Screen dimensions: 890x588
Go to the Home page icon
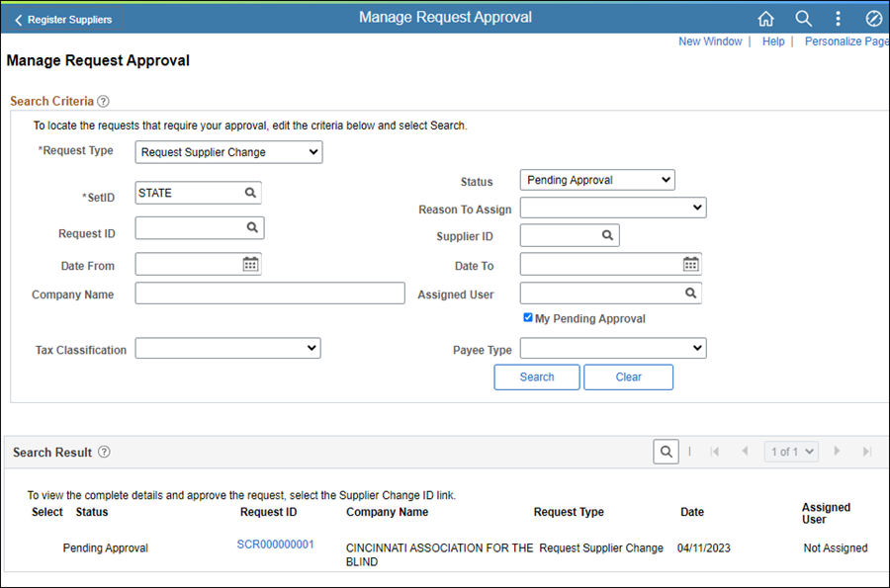(765, 19)
